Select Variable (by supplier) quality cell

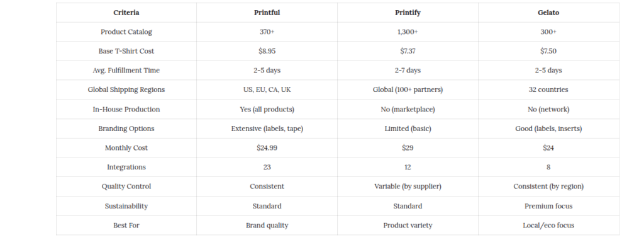pyautogui.click(x=408, y=186)
